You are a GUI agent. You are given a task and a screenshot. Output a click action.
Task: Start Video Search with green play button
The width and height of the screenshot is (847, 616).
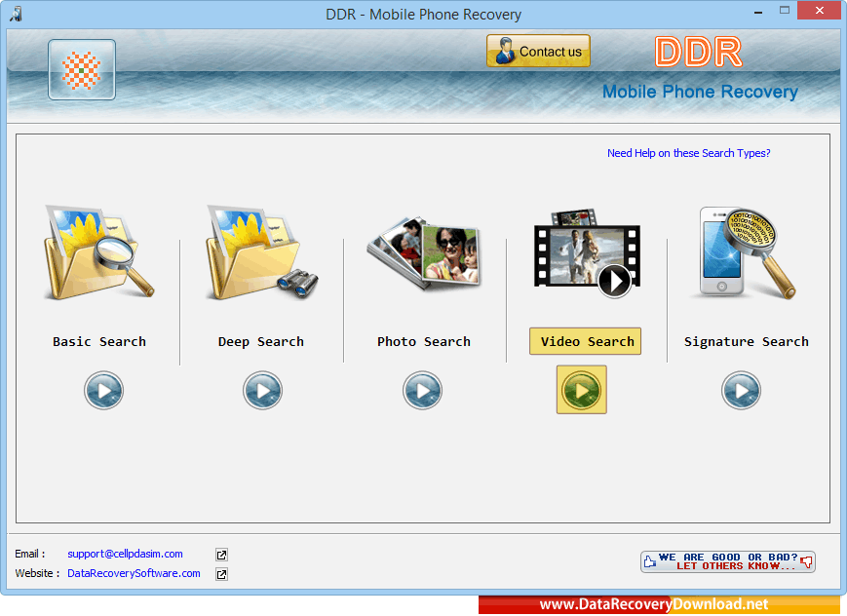[x=582, y=390]
